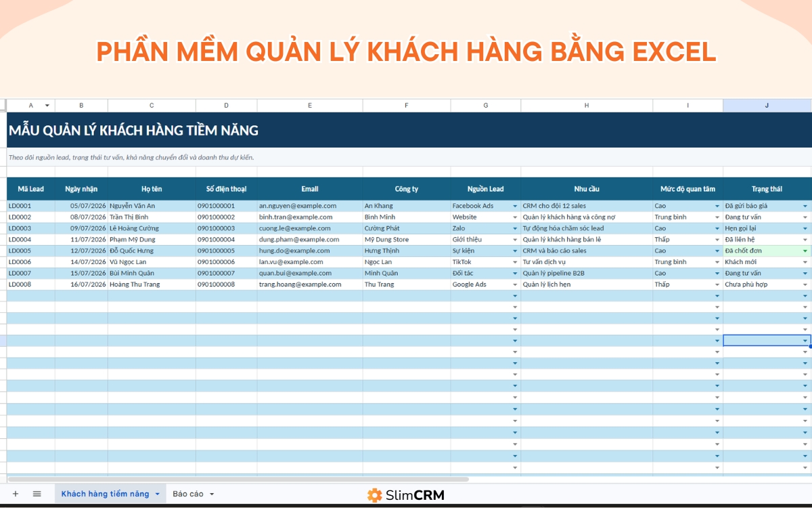Click the Họ tên header cell
Screen dimensions: 812x508
(152, 189)
